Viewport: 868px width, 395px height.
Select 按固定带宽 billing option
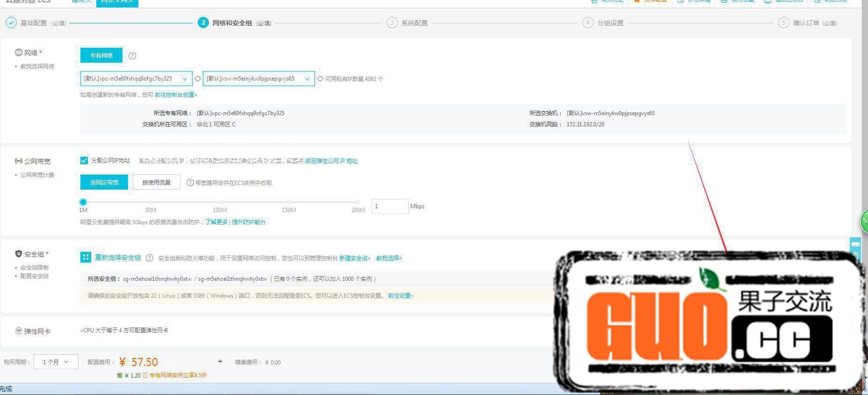click(x=104, y=182)
